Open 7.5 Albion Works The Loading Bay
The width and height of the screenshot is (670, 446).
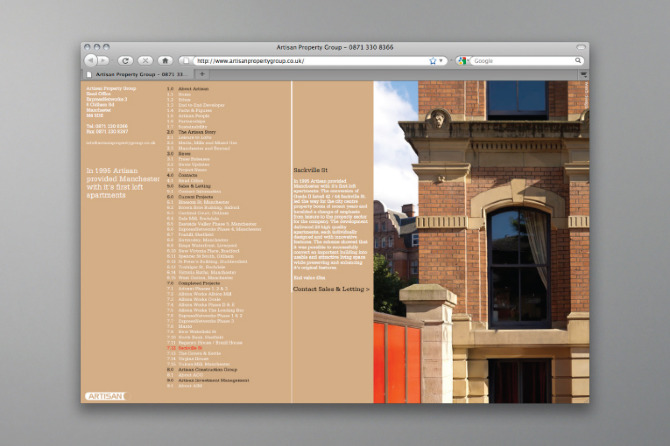[x=206, y=310]
